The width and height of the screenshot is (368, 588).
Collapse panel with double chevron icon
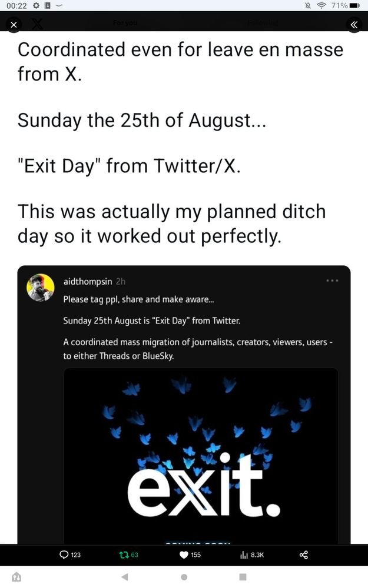[x=354, y=24]
